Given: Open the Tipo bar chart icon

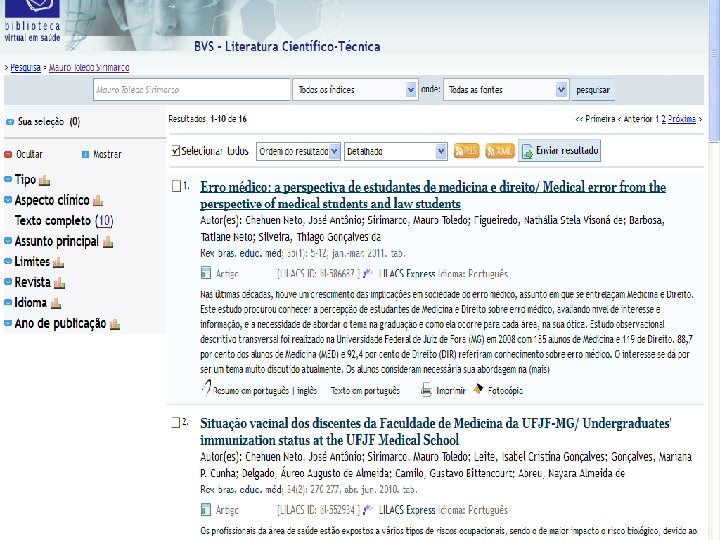Looking at the screenshot, I should pyautogui.click(x=45, y=180).
